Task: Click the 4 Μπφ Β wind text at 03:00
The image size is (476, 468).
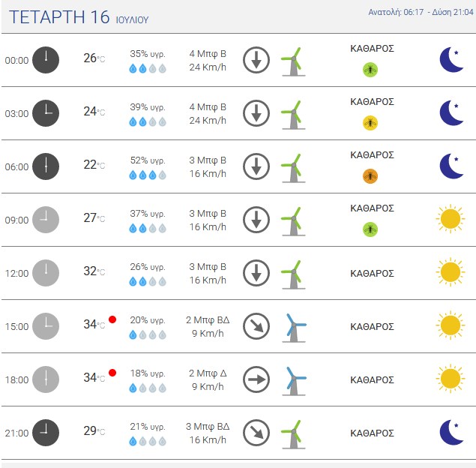Action: [x=208, y=107]
